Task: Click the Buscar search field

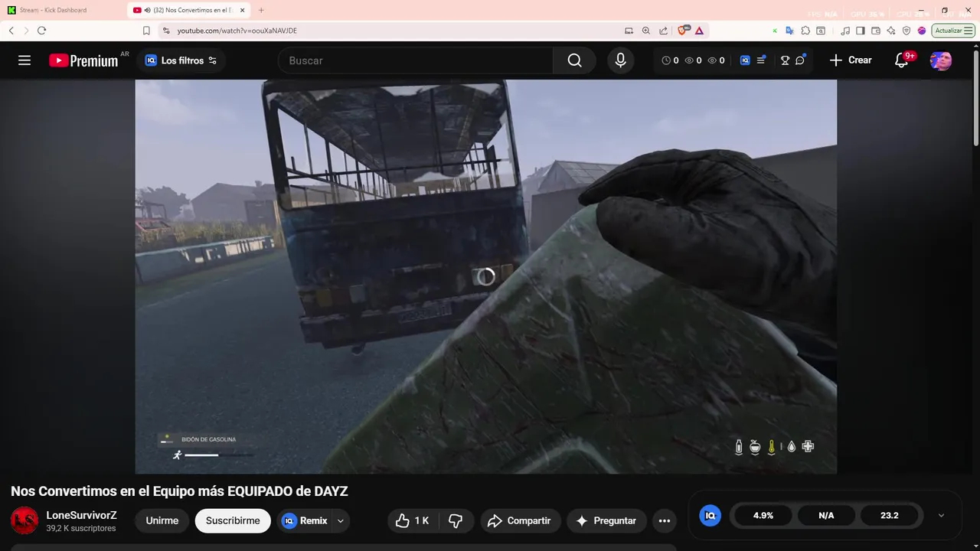Action: point(416,60)
